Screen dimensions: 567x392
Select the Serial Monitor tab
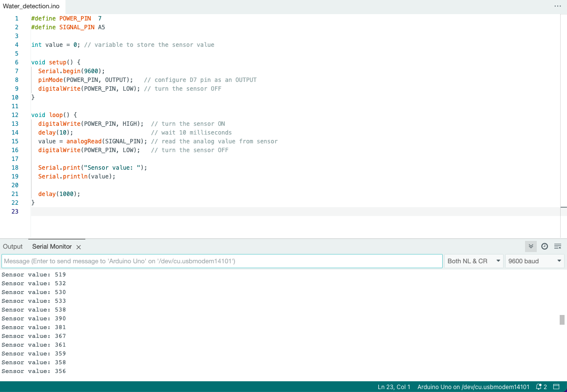point(52,247)
